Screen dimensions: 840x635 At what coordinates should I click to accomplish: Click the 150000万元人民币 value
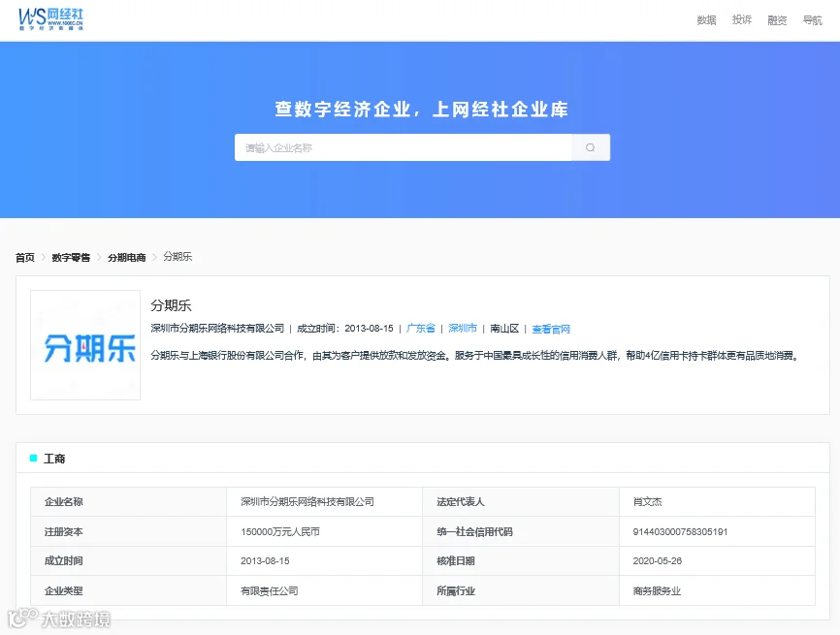(280, 531)
